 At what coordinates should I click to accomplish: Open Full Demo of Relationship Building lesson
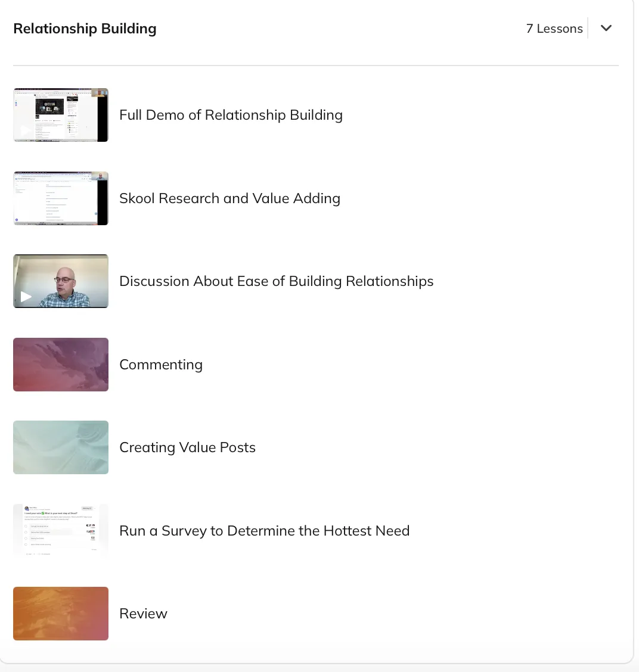231,115
